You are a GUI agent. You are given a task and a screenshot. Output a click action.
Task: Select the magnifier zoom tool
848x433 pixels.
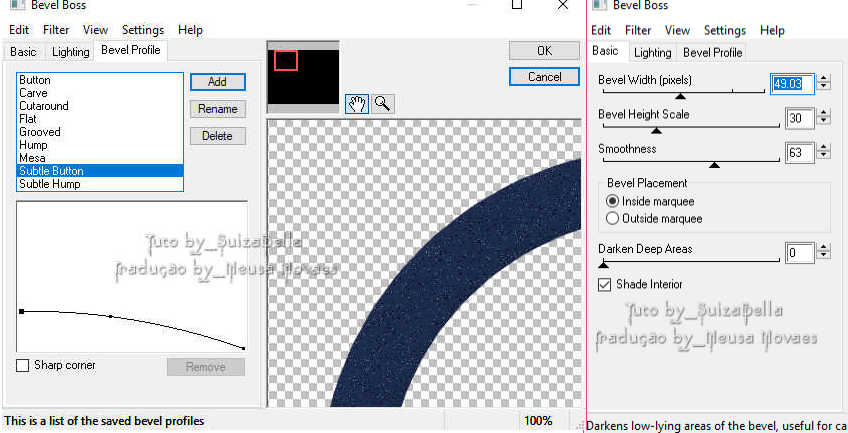coord(382,103)
